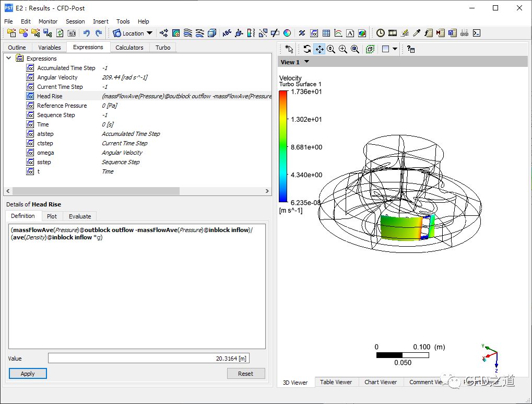Click the Load Results folder icon
This screenshot has width=532, height=404.
11,33
